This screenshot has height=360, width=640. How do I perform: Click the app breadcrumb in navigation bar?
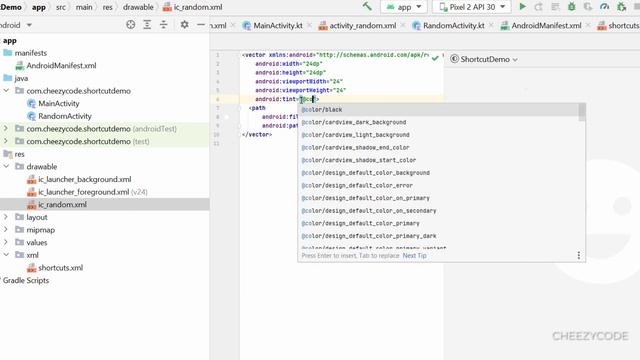pyautogui.click(x=39, y=7)
